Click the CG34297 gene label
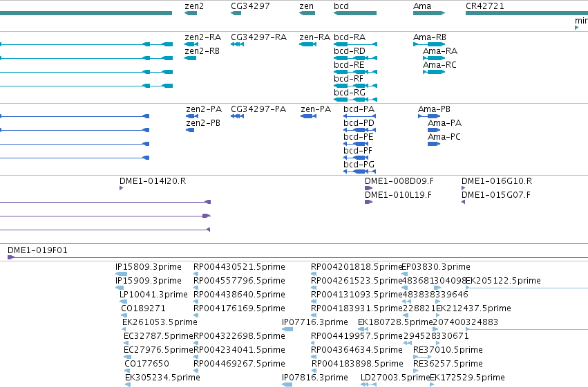The width and height of the screenshot is (588, 388). click(250, 6)
